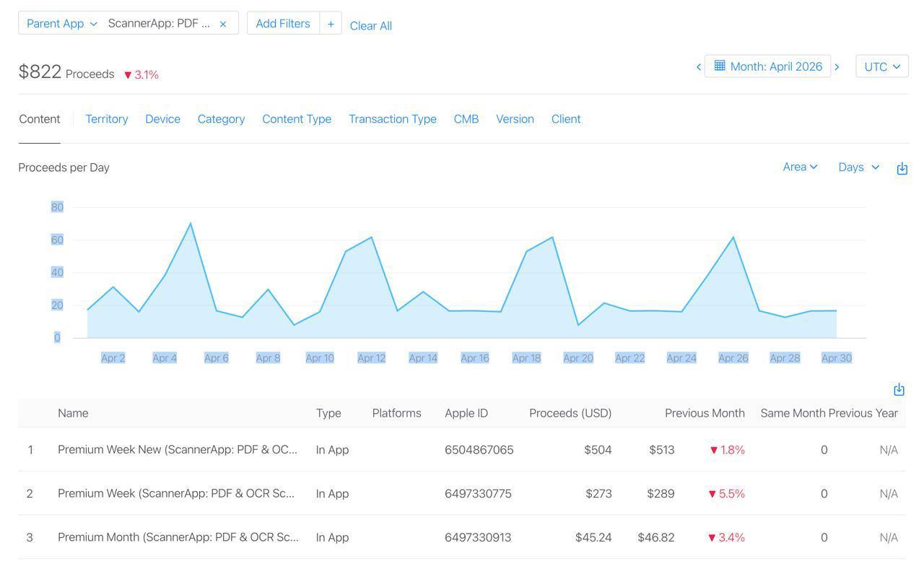This screenshot has width=924, height=569.
Task: Click the ScannerApp: PDF filter value
Action: tap(160, 23)
